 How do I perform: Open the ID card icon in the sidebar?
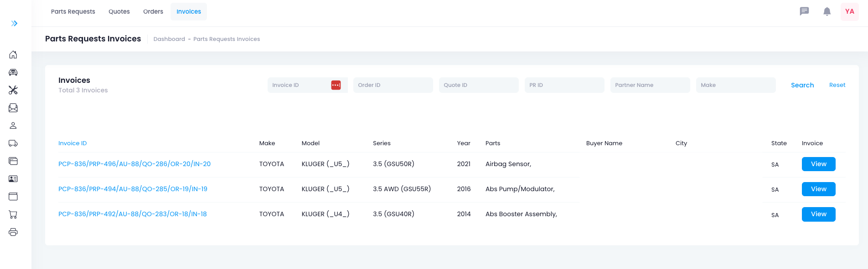(x=13, y=179)
